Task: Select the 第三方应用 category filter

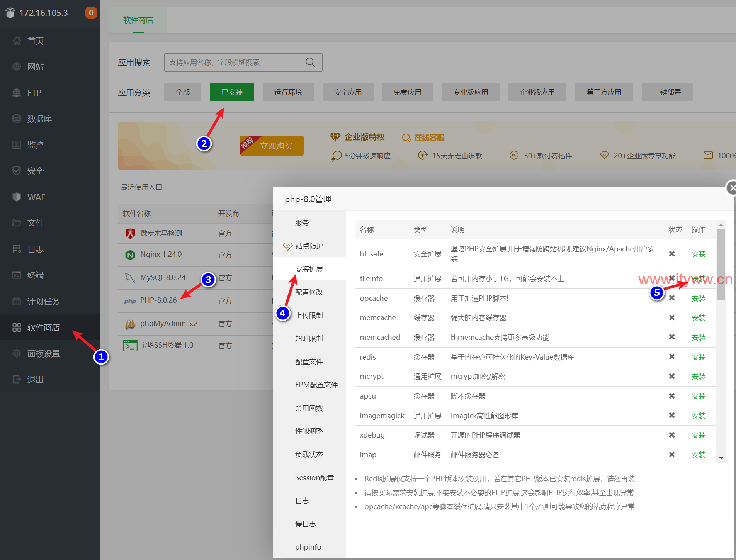Action: pyautogui.click(x=604, y=92)
